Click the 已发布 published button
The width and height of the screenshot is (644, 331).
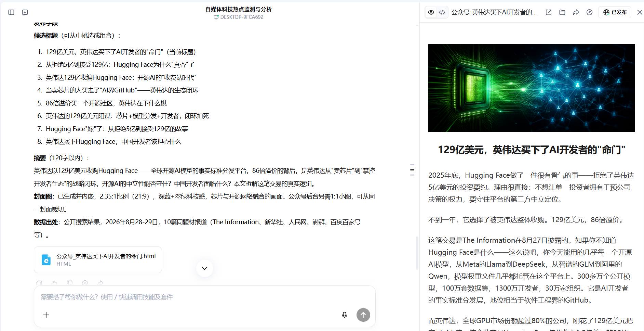(615, 12)
